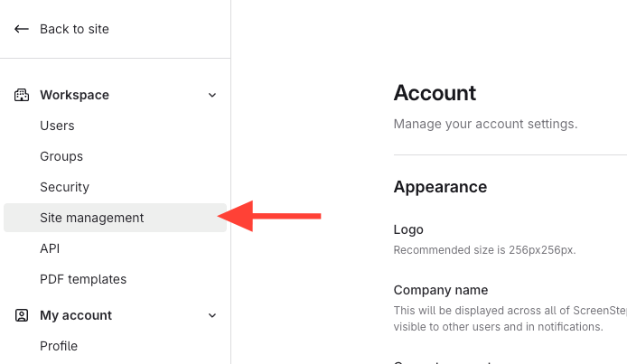
Task: Click the Workspace building icon
Action: pyautogui.click(x=22, y=95)
